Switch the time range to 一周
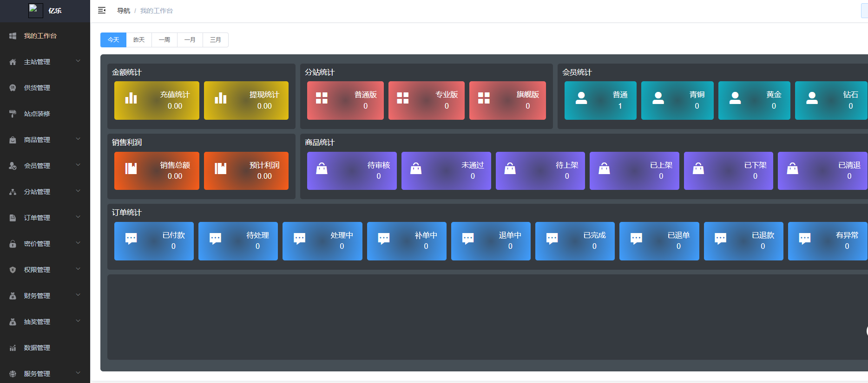The width and height of the screenshot is (868, 383). 164,40
